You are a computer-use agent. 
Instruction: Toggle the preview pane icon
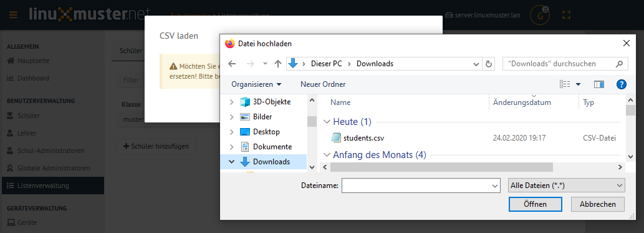click(x=599, y=84)
